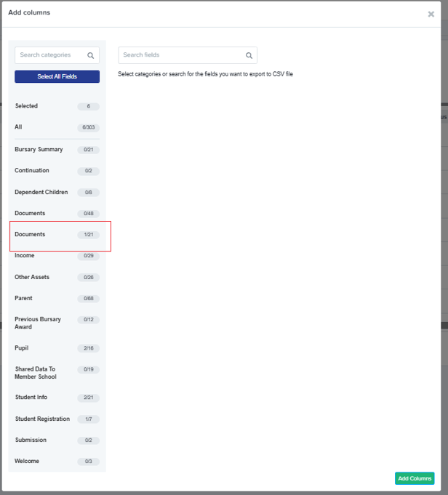Image resolution: width=448 pixels, height=495 pixels.
Task: Select the highlighted Documents 1/21 category
Action: pyautogui.click(x=57, y=234)
